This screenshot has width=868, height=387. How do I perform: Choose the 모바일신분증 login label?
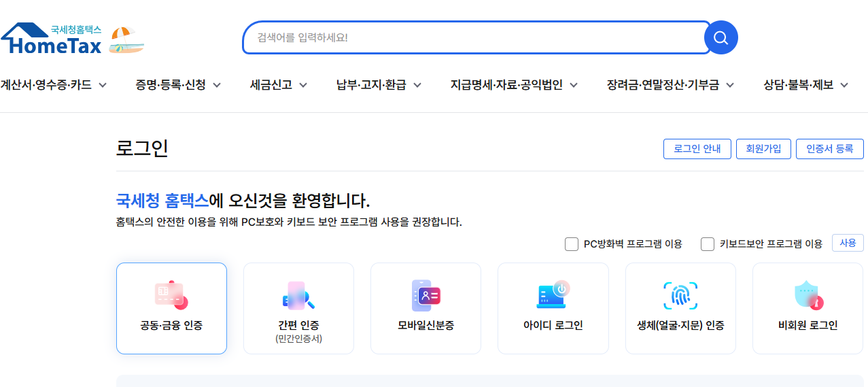(426, 326)
